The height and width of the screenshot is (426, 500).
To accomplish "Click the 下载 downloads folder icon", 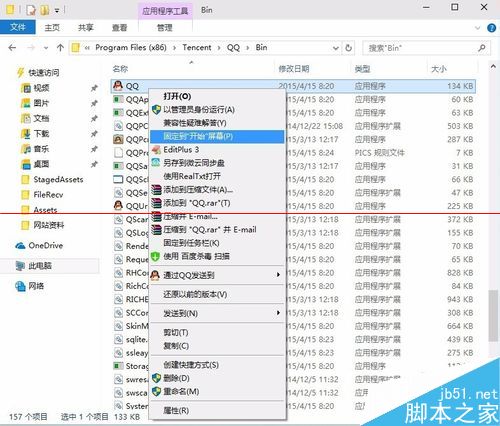I will (26, 134).
